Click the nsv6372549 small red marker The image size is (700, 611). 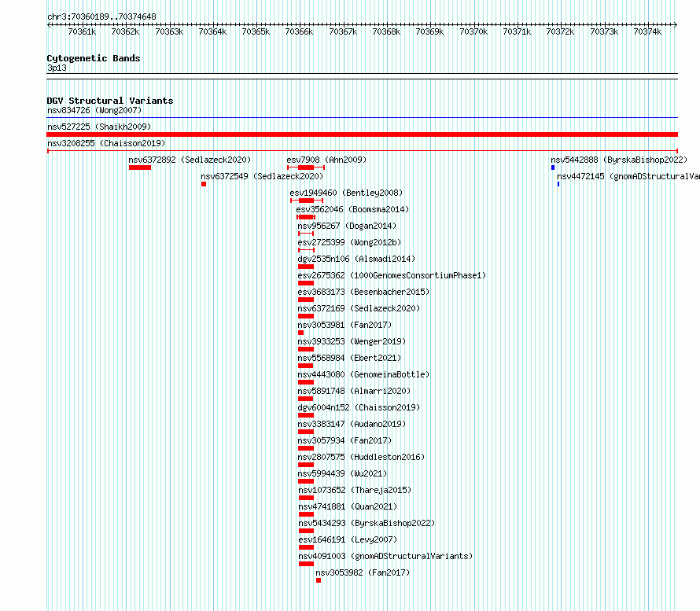204,184
